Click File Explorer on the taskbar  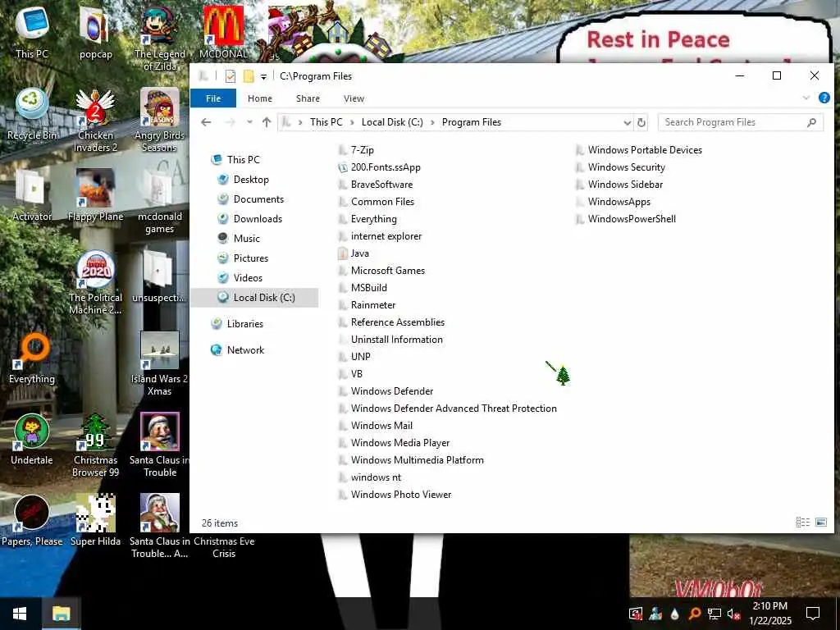tap(61, 614)
